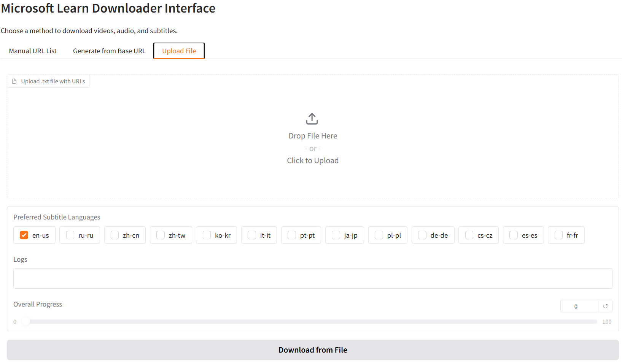Click the Drop File Here text
The width and height of the screenshot is (622, 364).
click(x=313, y=136)
